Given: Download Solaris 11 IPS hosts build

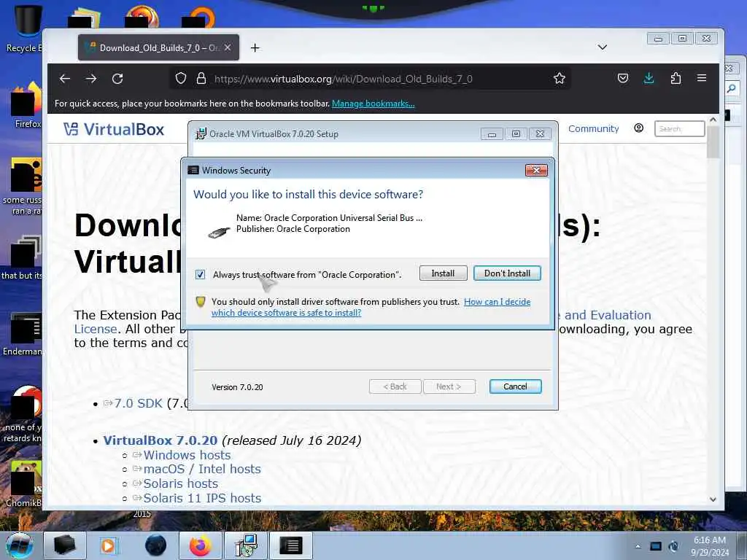Looking at the screenshot, I should pyautogui.click(x=202, y=498).
